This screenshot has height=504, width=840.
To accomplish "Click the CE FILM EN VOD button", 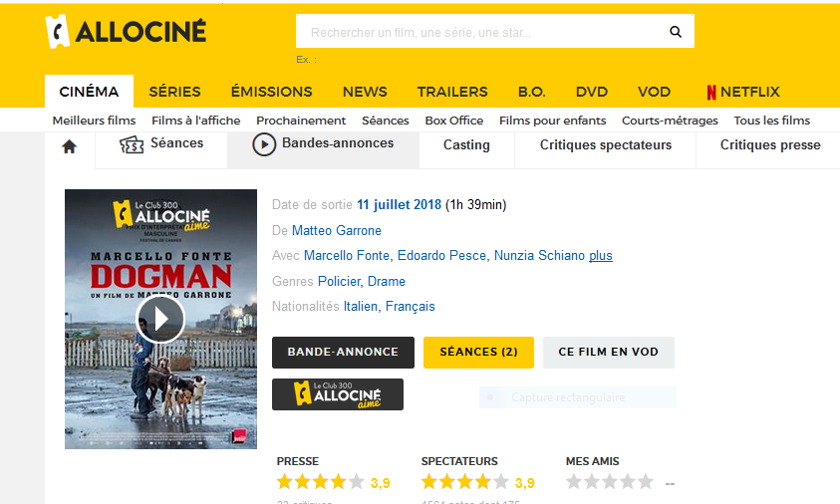I will click(608, 352).
